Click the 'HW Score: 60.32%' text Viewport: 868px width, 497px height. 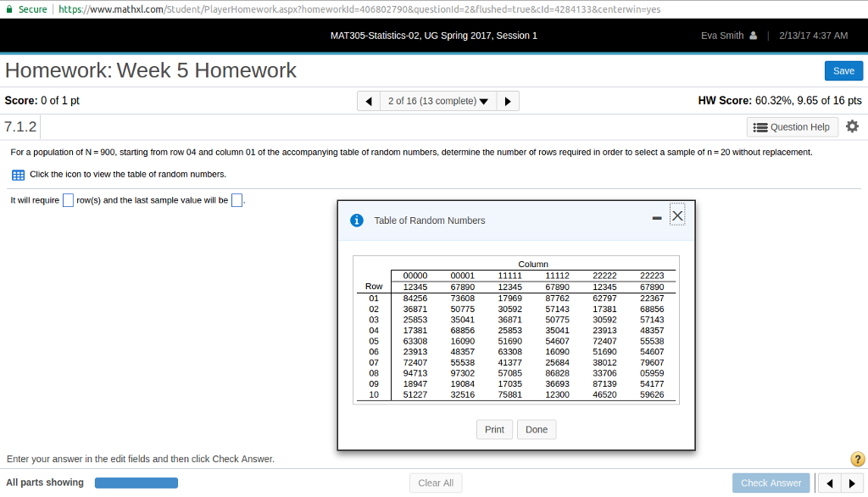[780, 100]
